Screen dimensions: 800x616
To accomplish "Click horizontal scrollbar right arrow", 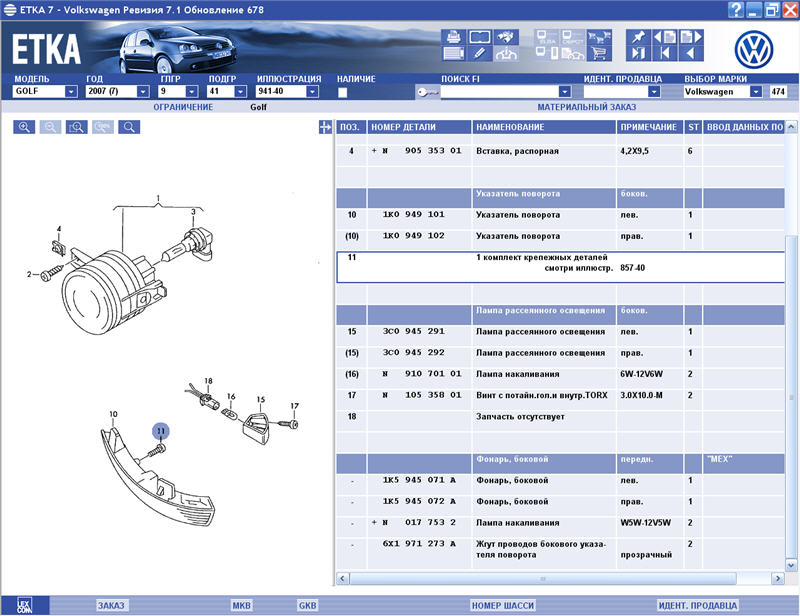I will click(x=778, y=579).
